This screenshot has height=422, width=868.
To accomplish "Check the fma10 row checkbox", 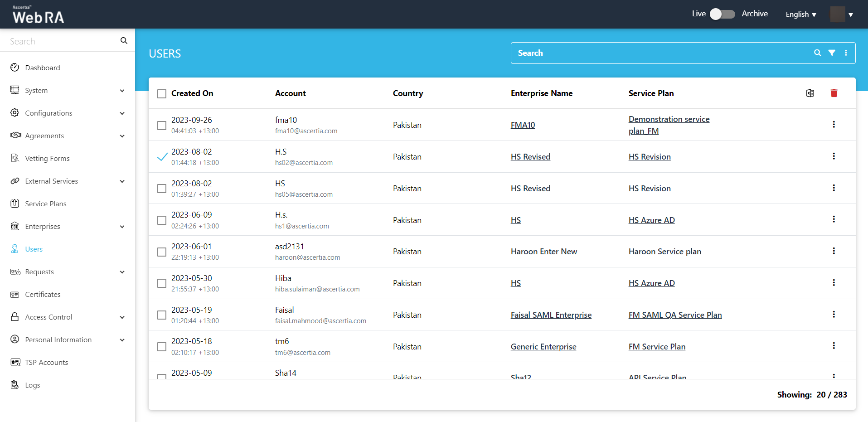I will coord(162,126).
